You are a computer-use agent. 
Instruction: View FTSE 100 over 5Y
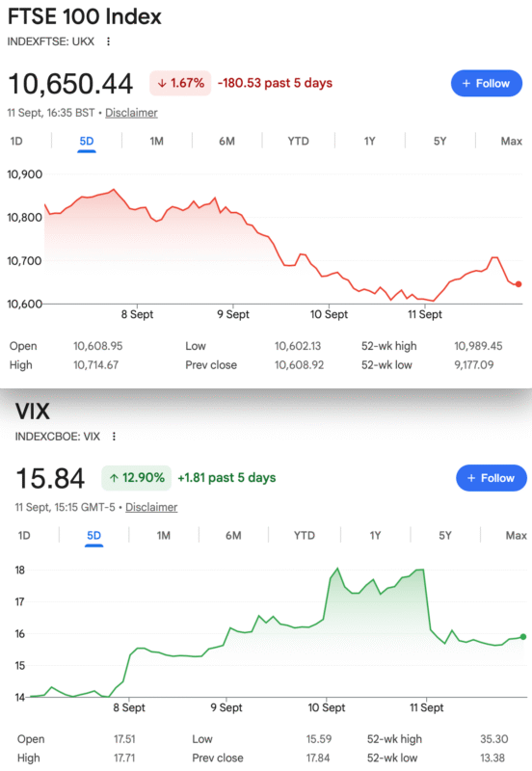point(439,141)
